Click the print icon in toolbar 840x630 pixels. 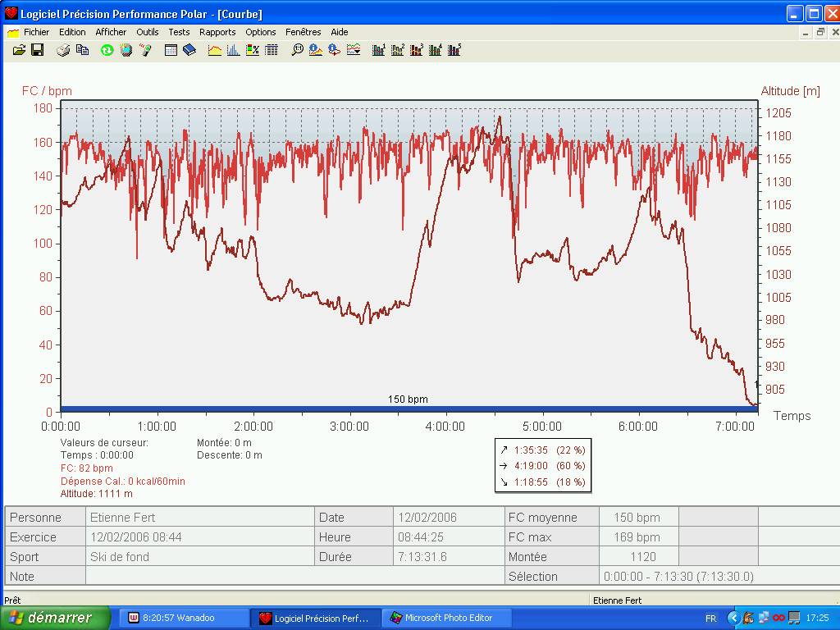64,50
